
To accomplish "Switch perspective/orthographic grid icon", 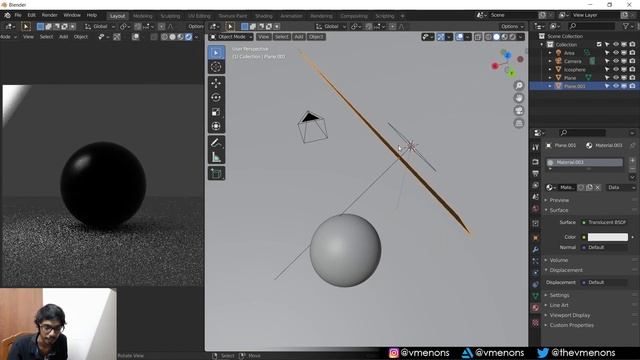I will (519, 123).
